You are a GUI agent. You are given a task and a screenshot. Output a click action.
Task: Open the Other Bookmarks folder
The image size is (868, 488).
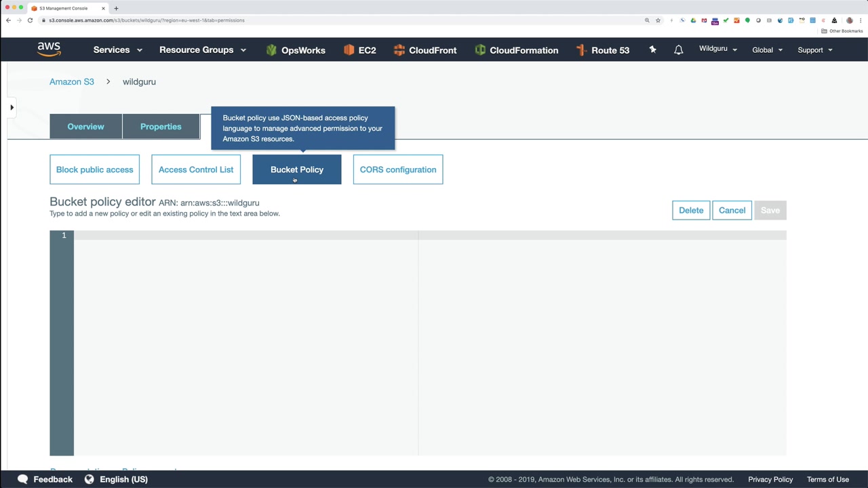pyautogui.click(x=842, y=31)
